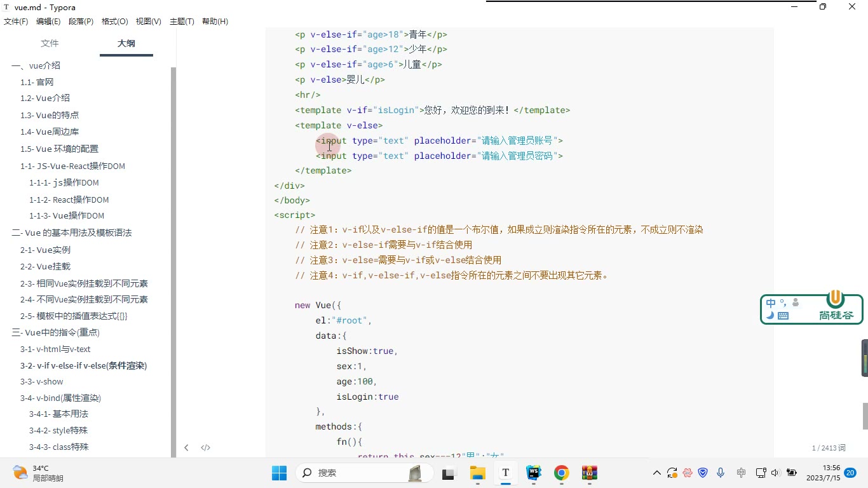Click the microphone tray icon
The image size is (868, 488).
coord(721,473)
